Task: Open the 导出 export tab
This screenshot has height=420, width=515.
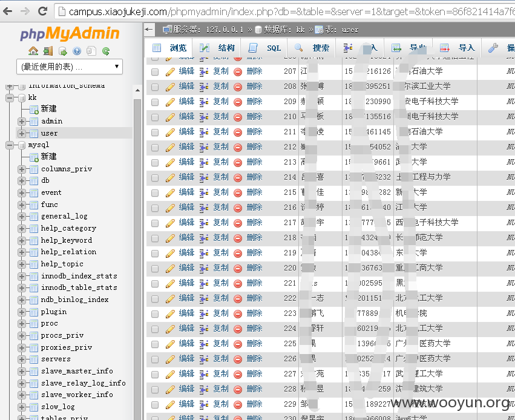Action: [x=409, y=48]
